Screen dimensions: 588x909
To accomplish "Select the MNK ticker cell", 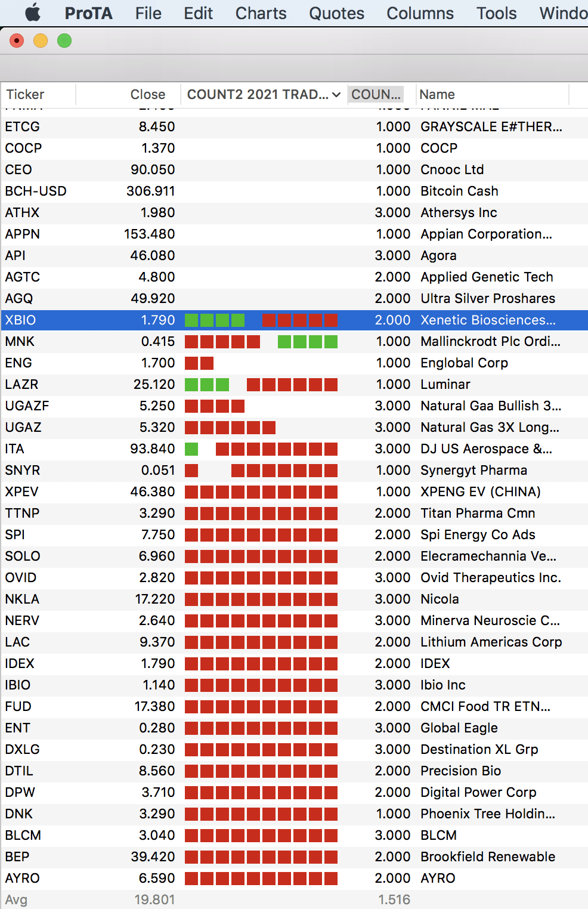I will pyautogui.click(x=20, y=341).
